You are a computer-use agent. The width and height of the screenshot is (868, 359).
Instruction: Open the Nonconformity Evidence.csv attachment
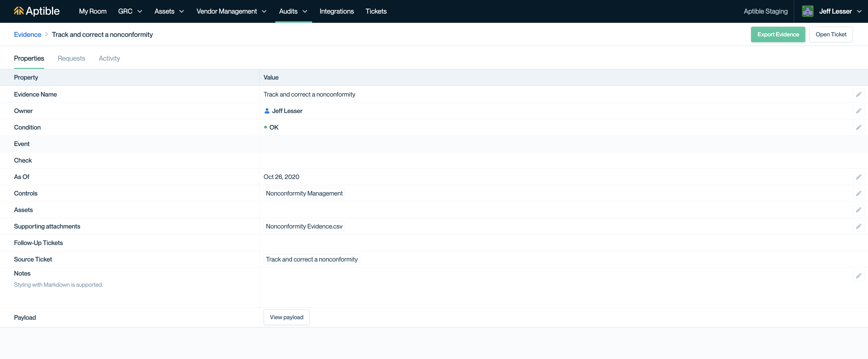click(x=304, y=226)
